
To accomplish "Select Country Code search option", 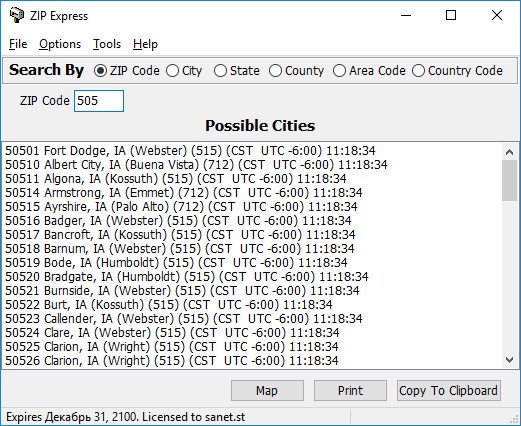I will point(457,71).
